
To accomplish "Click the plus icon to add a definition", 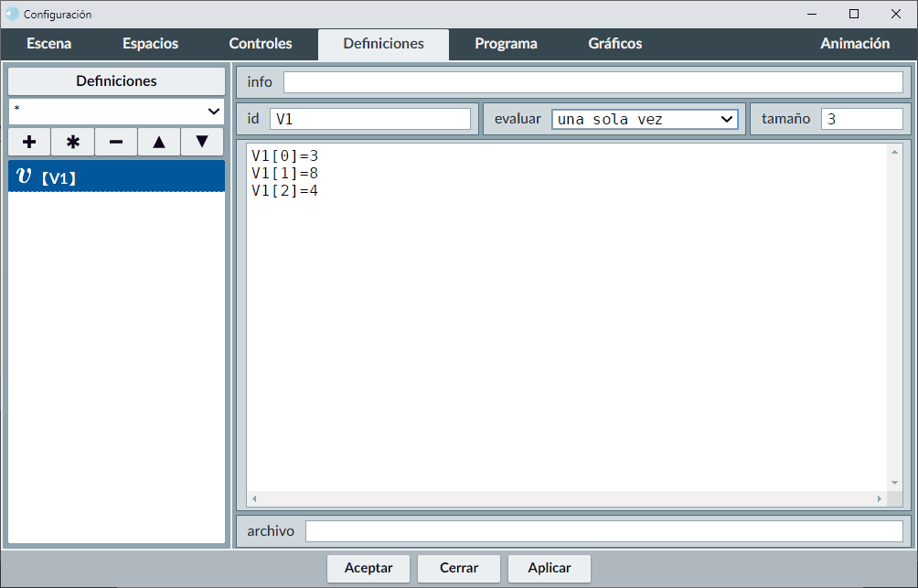I will pyautogui.click(x=29, y=142).
